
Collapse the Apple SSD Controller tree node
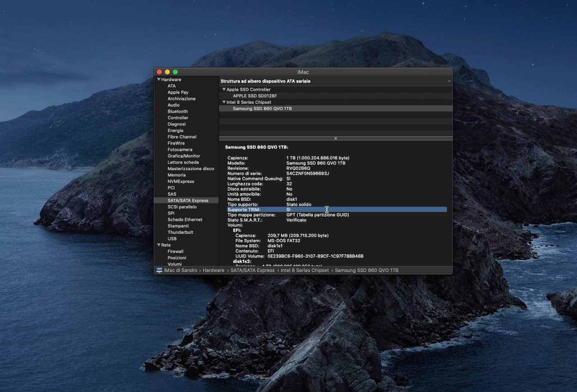(224, 90)
